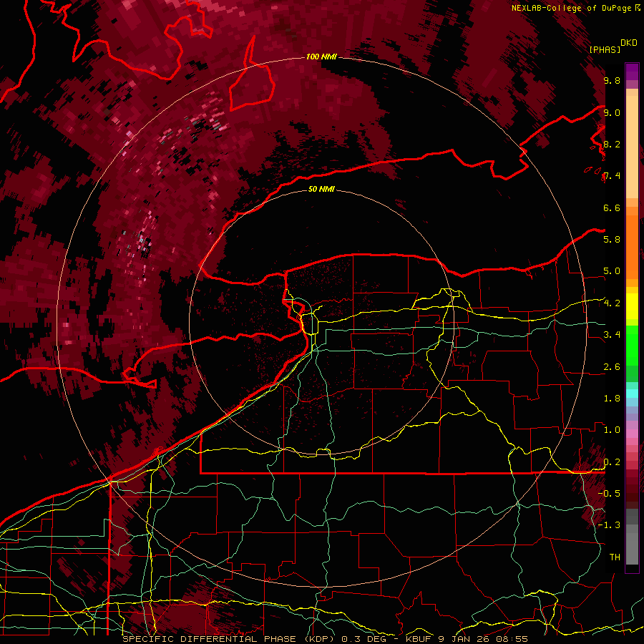Screen dimensions: 644x644
Task: Click the bright green segment of the color bar
Action: 632,345
